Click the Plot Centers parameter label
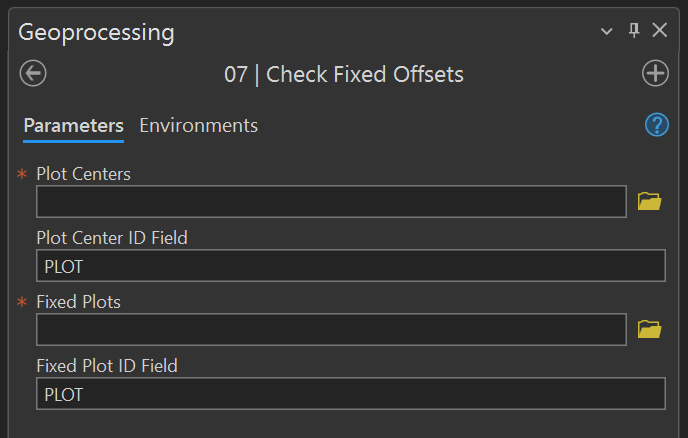 tap(83, 174)
